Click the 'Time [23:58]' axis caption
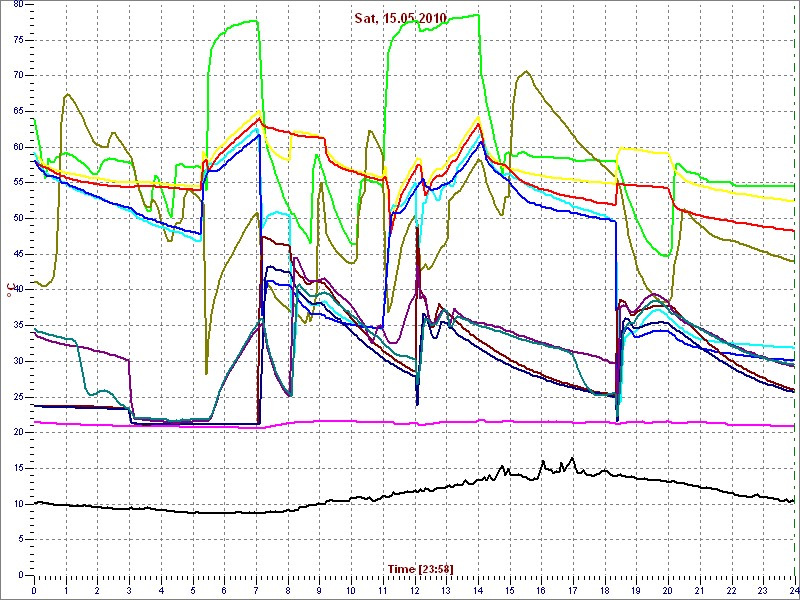The width and height of the screenshot is (800, 600). (x=420, y=568)
